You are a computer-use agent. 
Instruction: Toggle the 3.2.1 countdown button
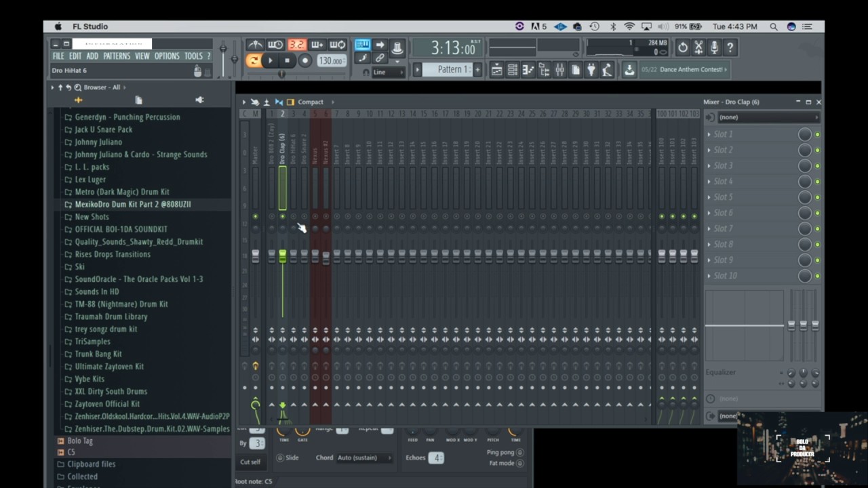pos(296,45)
